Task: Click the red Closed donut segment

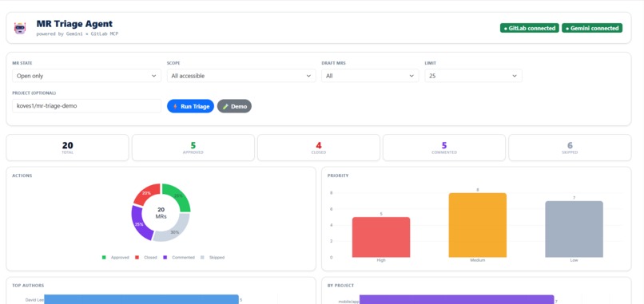Action: [145, 193]
